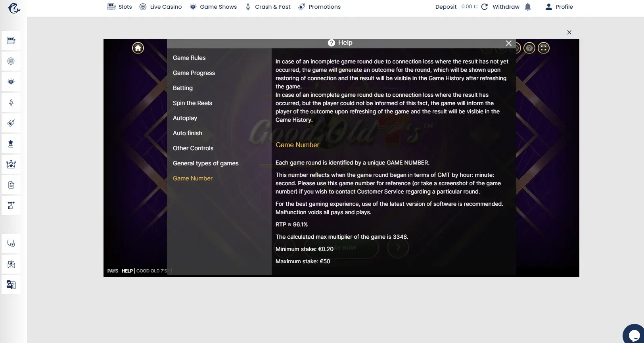The height and width of the screenshot is (343, 644).
Task: Close the game window with the outer X
Action: pos(569,33)
